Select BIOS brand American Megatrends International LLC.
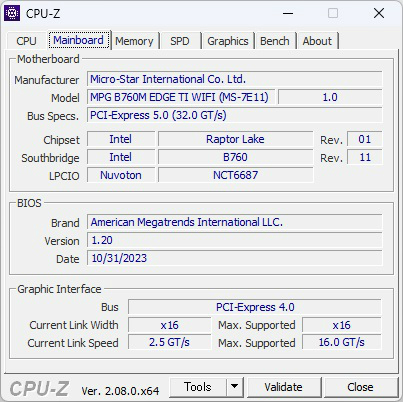Screen dimensions: 403x402 [235, 222]
